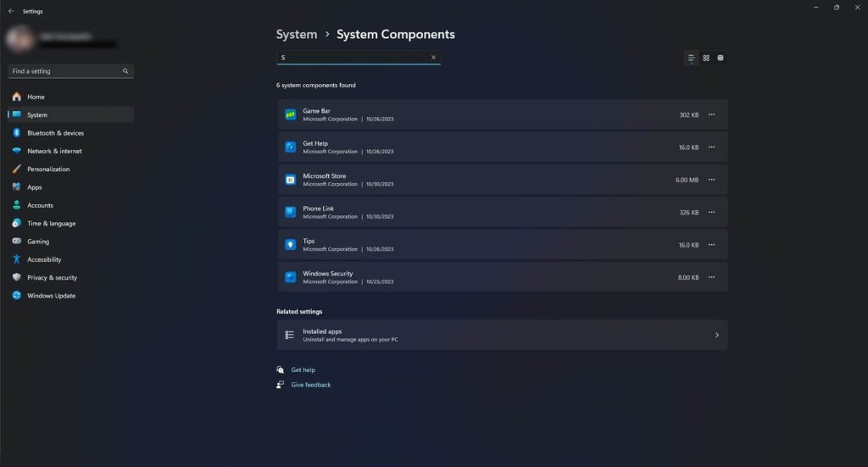Open more options for Tips
This screenshot has width=868, height=467.
tap(711, 245)
